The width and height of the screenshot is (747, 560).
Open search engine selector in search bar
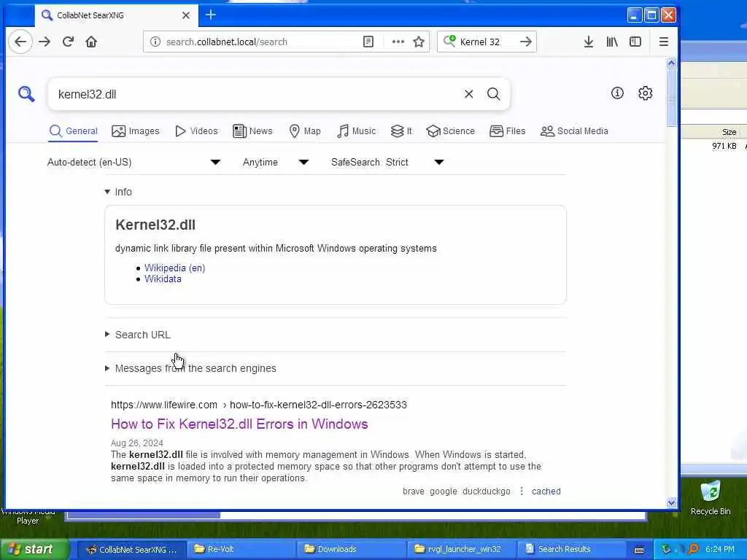tap(449, 42)
